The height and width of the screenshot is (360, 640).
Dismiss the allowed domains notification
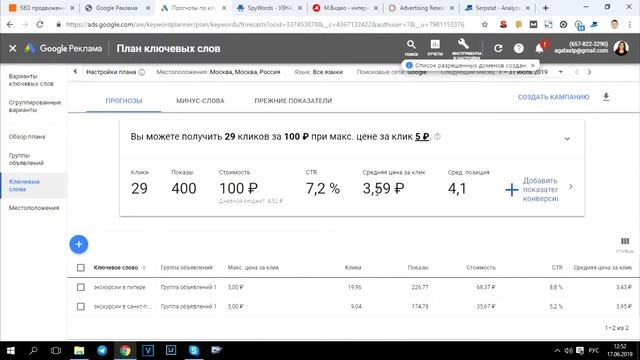[532, 65]
